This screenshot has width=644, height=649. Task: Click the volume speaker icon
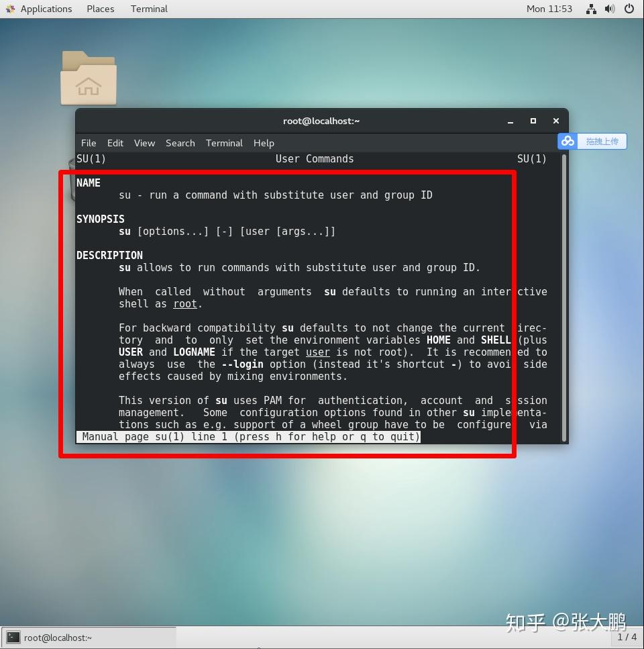tap(610, 9)
